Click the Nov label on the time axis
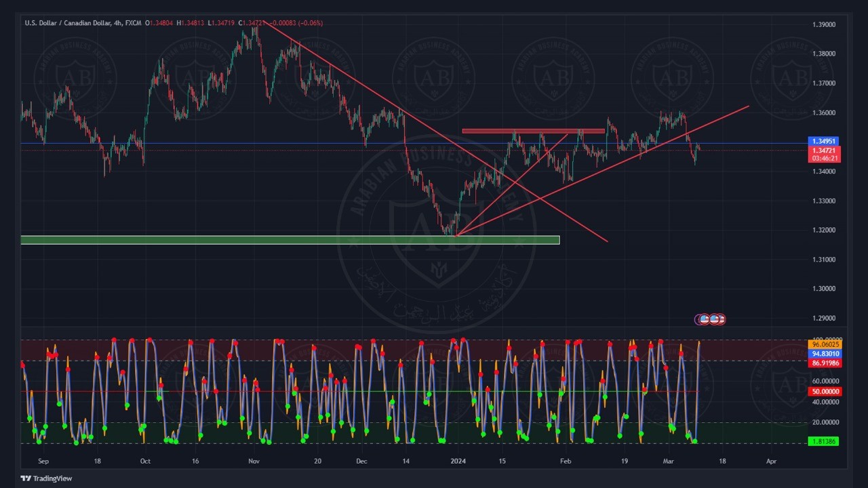Image resolution: width=868 pixels, height=488 pixels. point(254,461)
